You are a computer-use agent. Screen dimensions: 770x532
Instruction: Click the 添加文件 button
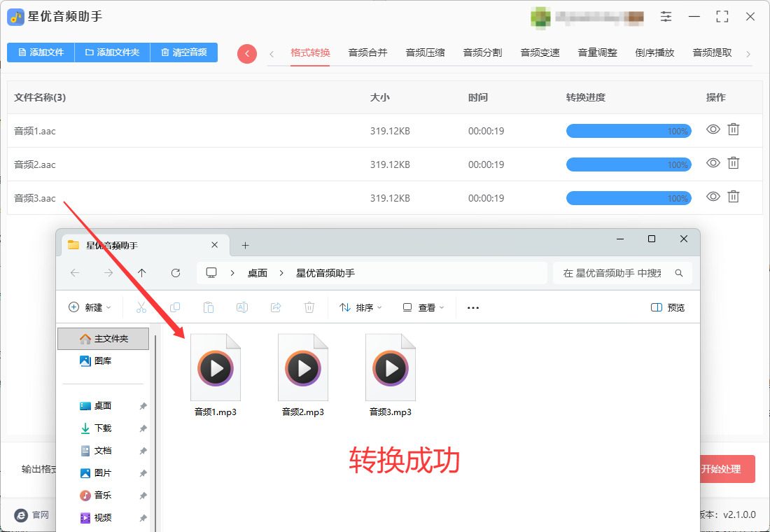41,52
